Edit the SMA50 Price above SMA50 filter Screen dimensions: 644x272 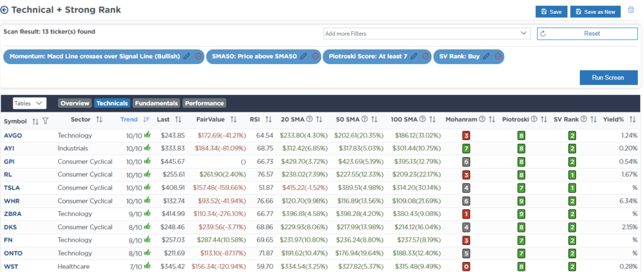pyautogui.click(x=304, y=57)
